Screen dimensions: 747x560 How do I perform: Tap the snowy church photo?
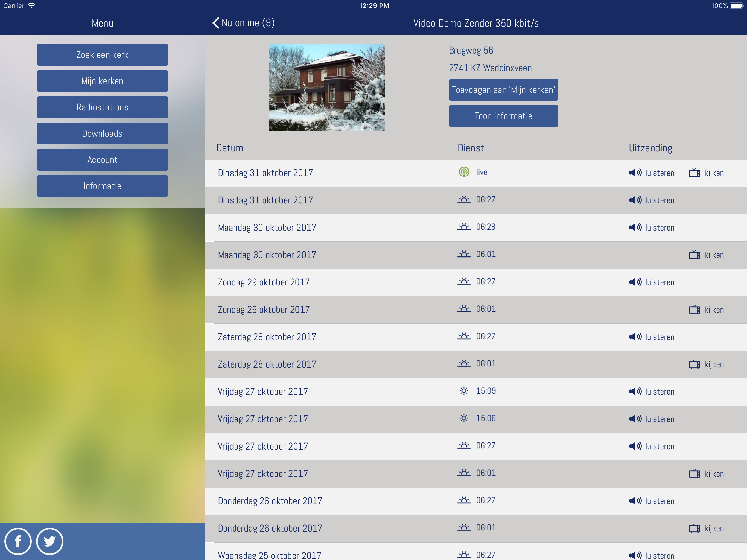click(x=327, y=87)
